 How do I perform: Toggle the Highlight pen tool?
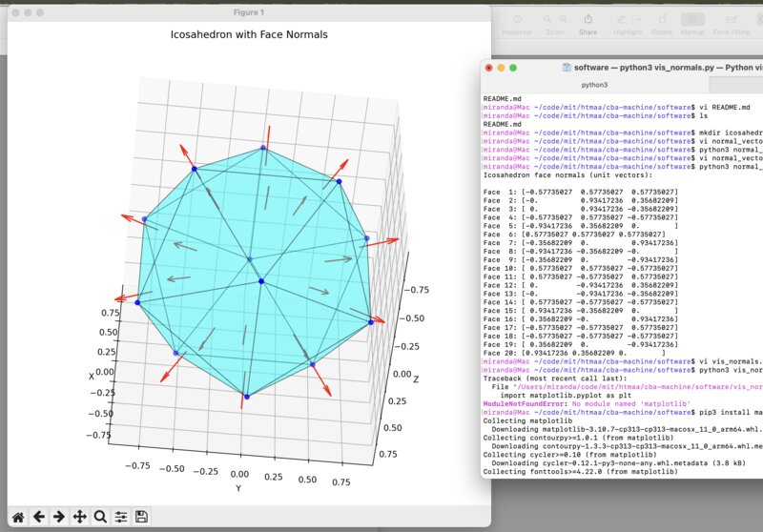(623, 20)
